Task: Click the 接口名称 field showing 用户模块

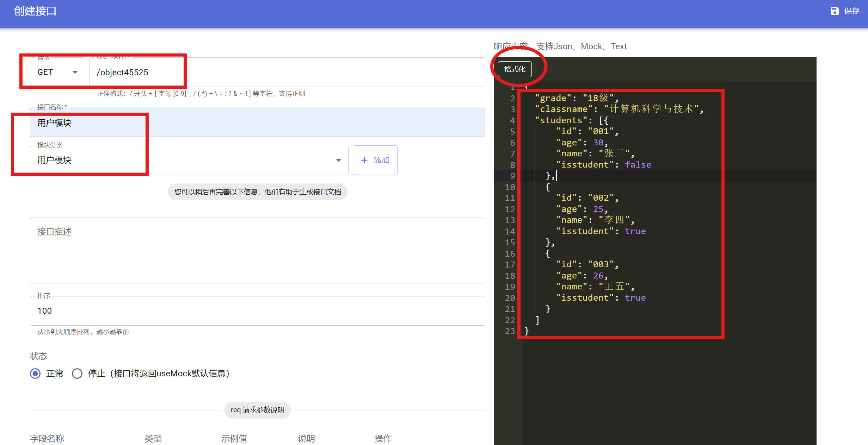Action: pyautogui.click(x=141, y=123)
